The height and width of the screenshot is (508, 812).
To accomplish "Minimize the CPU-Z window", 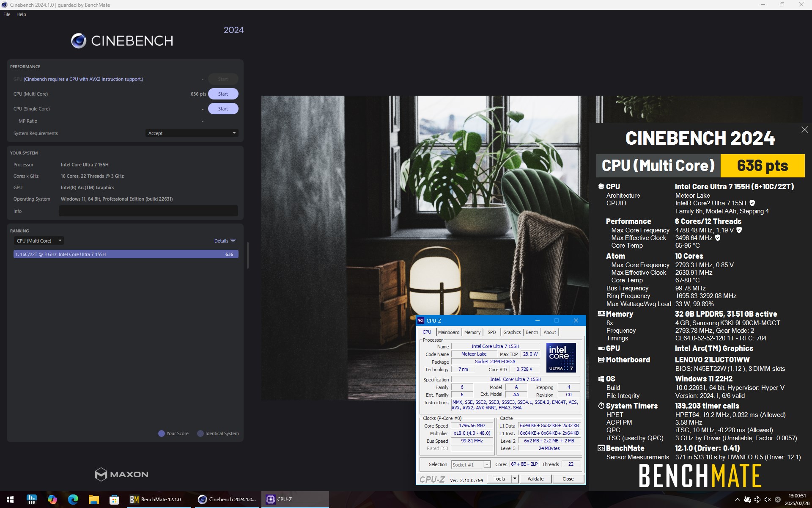I will click(537, 320).
